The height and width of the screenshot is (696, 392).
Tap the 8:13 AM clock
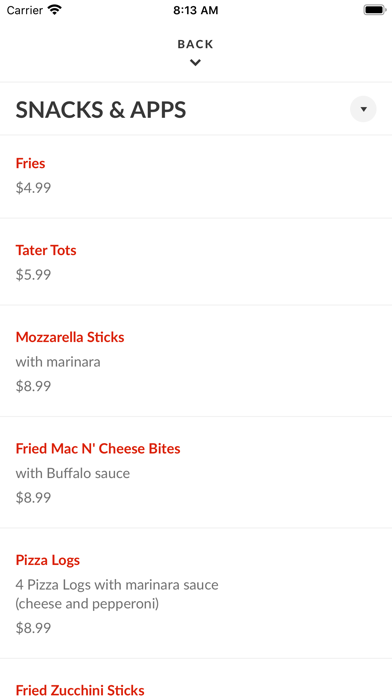pyautogui.click(x=196, y=10)
